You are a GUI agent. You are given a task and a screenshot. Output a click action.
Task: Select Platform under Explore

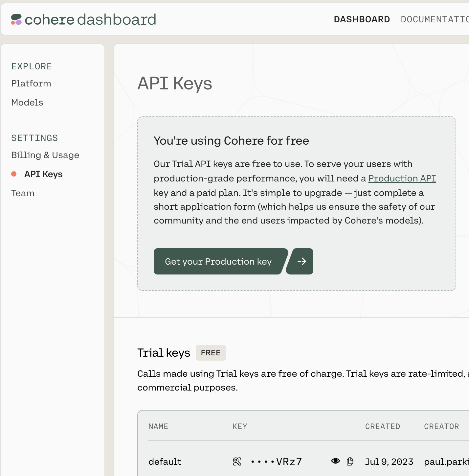pyautogui.click(x=31, y=83)
